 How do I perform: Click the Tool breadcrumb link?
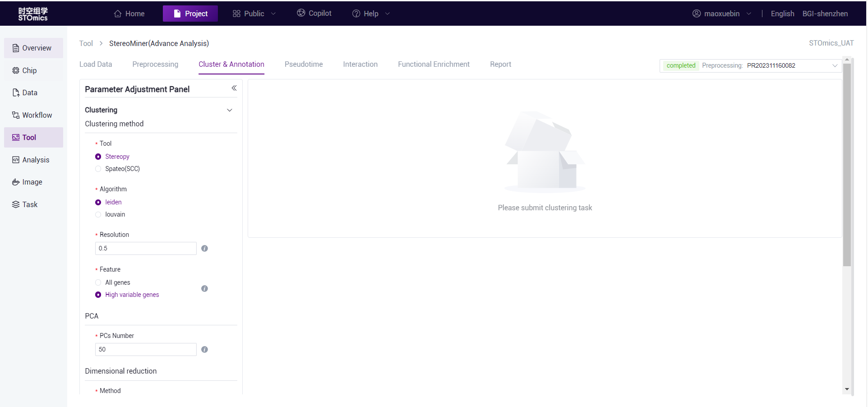(x=86, y=43)
